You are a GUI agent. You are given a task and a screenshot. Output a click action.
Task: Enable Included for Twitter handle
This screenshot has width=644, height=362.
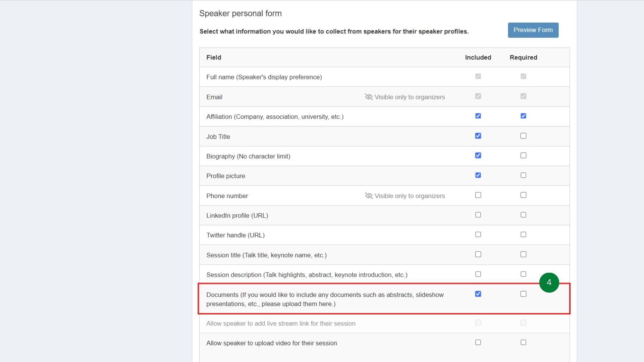pos(478,234)
